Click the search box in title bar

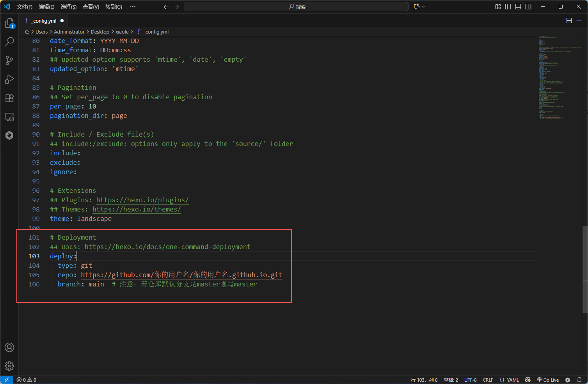(297, 7)
